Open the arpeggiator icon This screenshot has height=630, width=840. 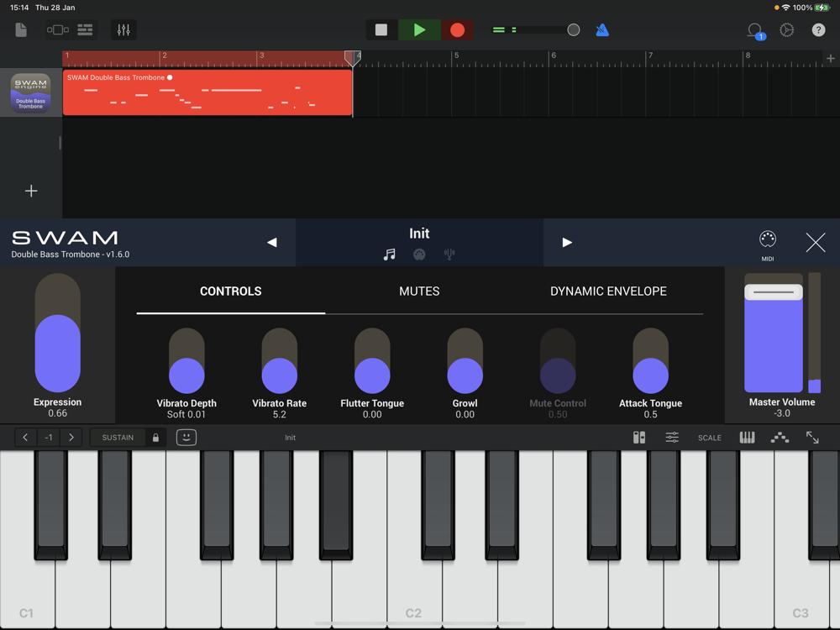pyautogui.click(x=780, y=438)
